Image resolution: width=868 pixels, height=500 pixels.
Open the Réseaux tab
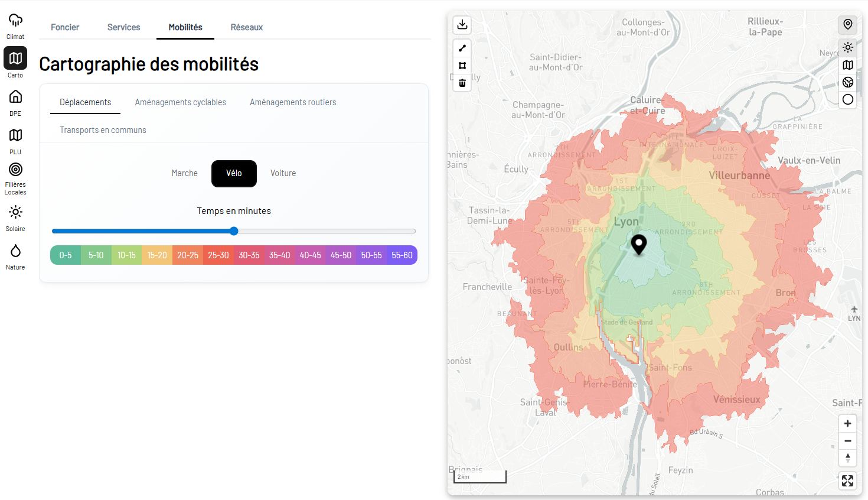point(247,27)
